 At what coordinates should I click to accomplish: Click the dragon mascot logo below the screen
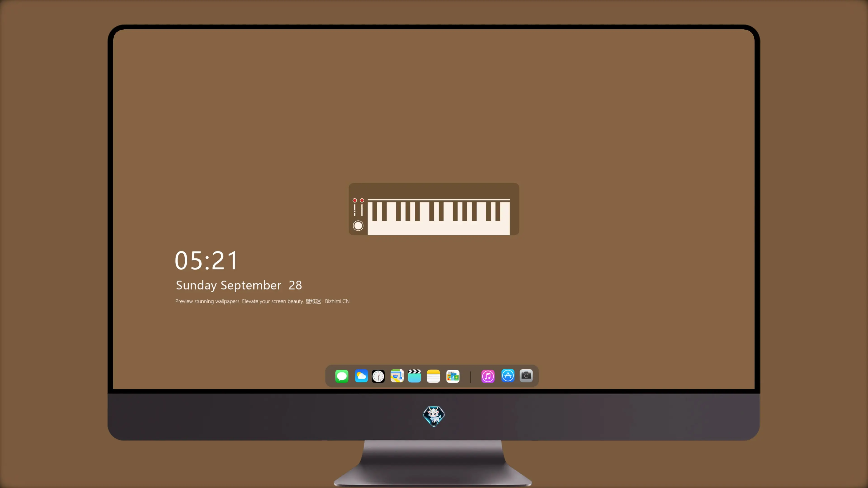434,416
